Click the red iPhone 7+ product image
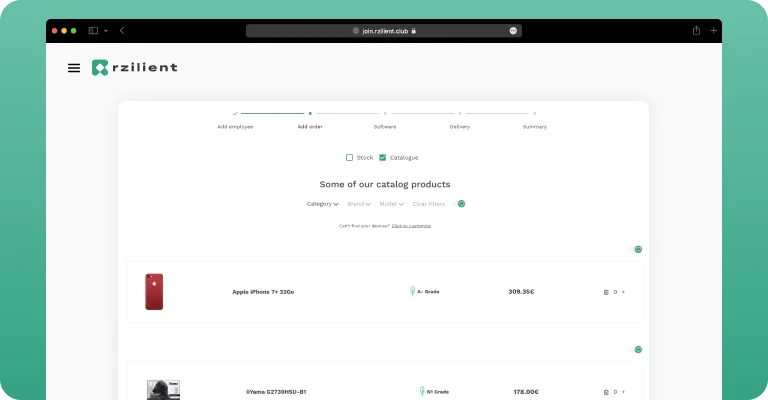768x400 pixels. tap(154, 291)
